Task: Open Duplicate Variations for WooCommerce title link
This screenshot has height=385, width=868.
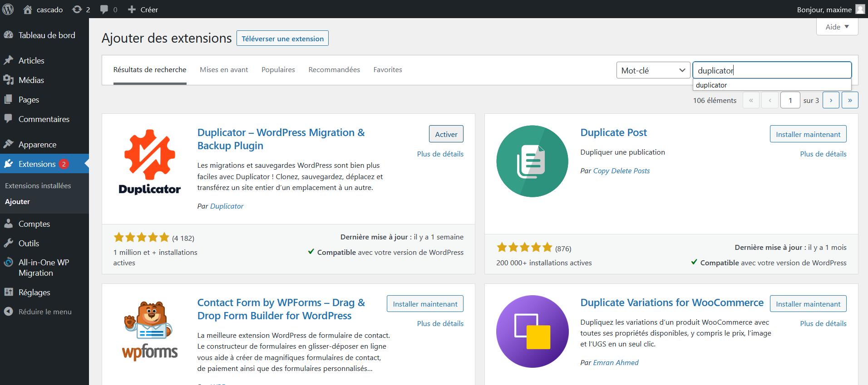Action: click(672, 302)
